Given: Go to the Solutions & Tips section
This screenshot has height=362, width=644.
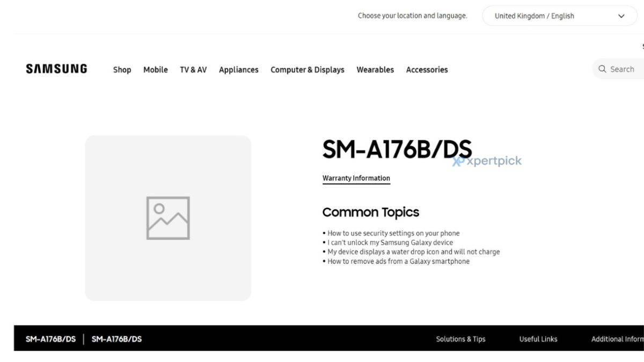Looking at the screenshot, I should pos(460,339).
